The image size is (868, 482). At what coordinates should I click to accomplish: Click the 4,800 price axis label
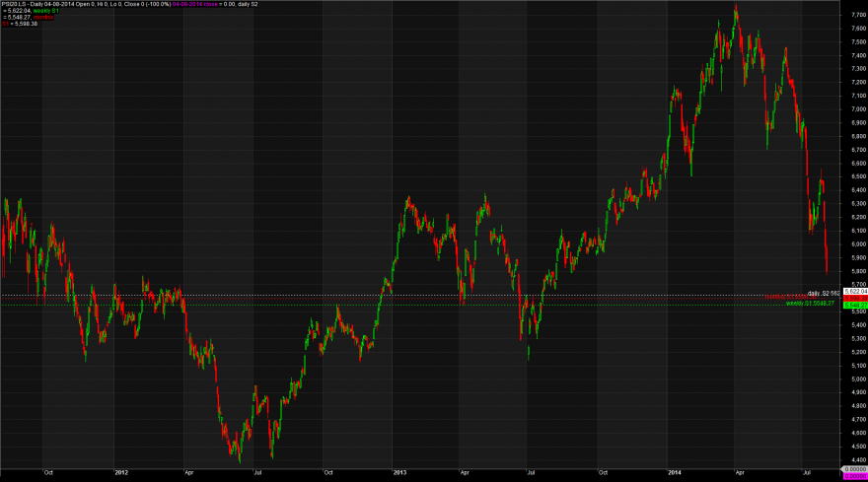pos(858,406)
